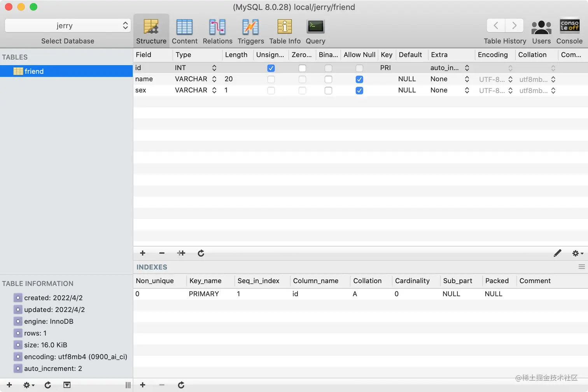Click the sidebar resize handle icon
This screenshot has width=588, height=392.
point(128,385)
